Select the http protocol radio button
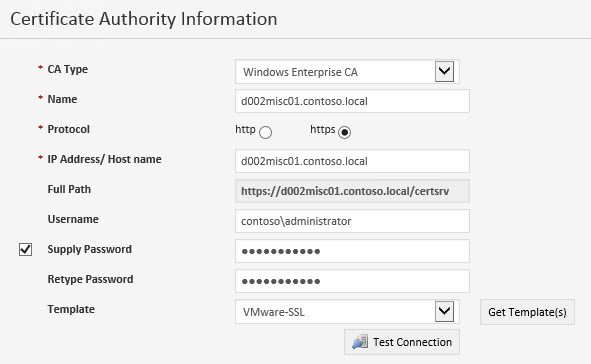This screenshot has width=591, height=364. tap(265, 132)
